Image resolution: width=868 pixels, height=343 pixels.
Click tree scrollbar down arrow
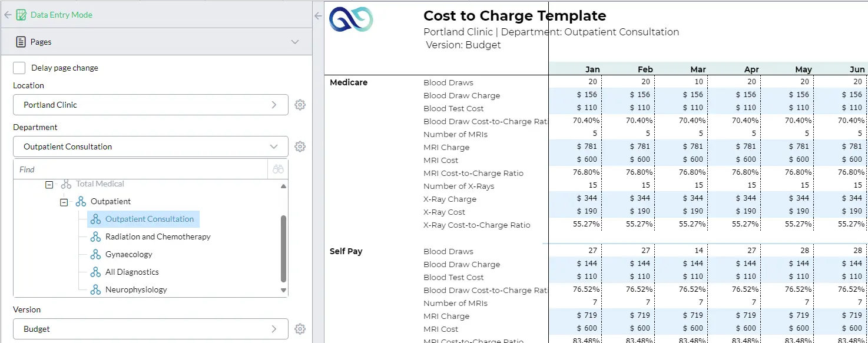click(283, 290)
